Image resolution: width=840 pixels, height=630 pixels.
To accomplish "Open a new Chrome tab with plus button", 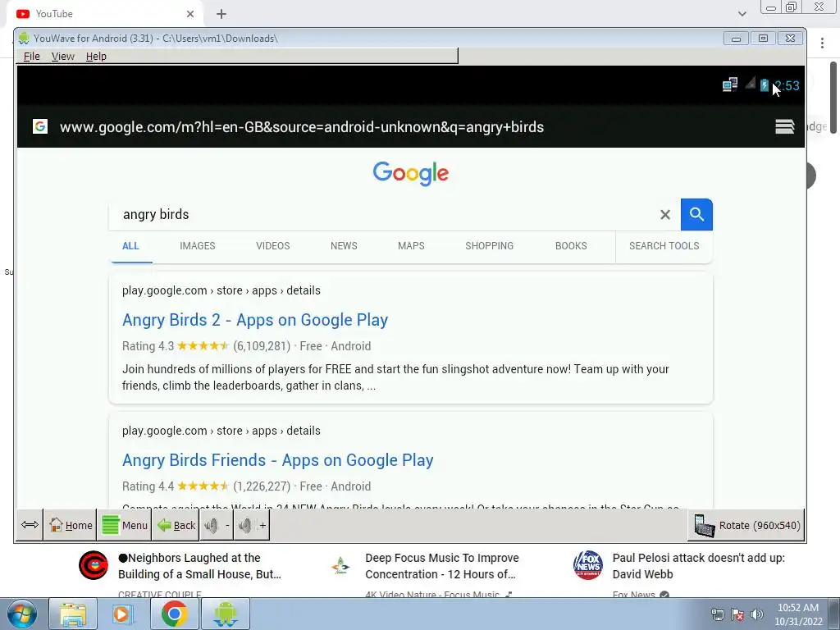I will tap(221, 14).
